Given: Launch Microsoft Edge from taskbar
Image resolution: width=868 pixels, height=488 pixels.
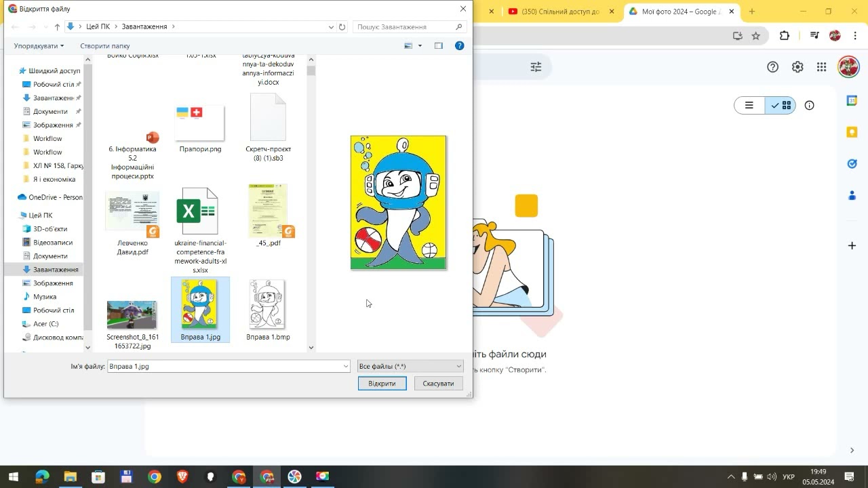Looking at the screenshot, I should click(42, 476).
